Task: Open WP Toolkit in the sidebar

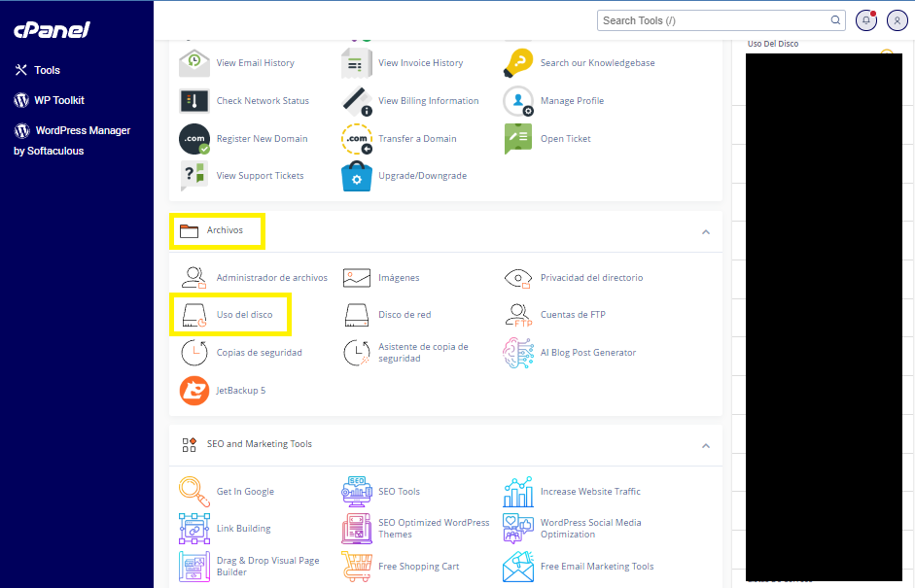Action: pos(49,100)
